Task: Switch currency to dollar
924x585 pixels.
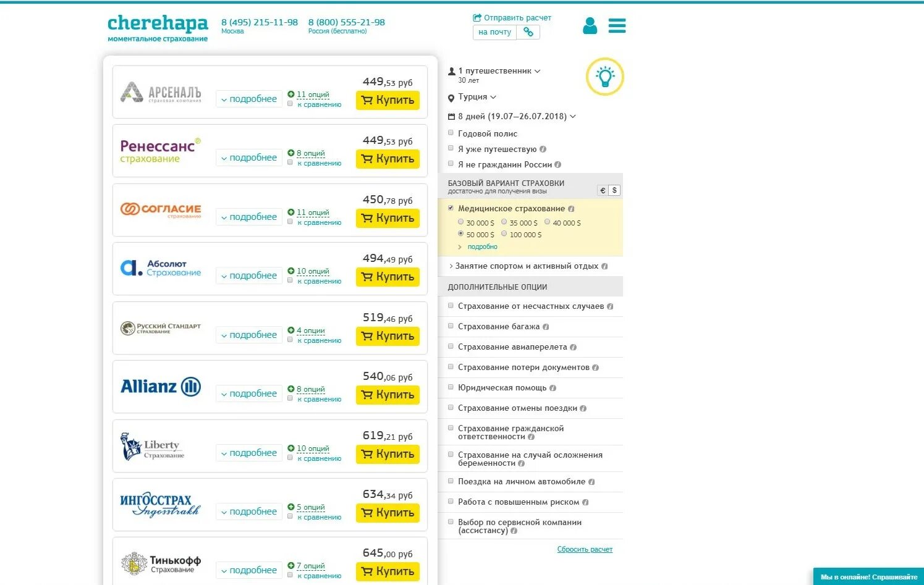Action: pyautogui.click(x=614, y=190)
